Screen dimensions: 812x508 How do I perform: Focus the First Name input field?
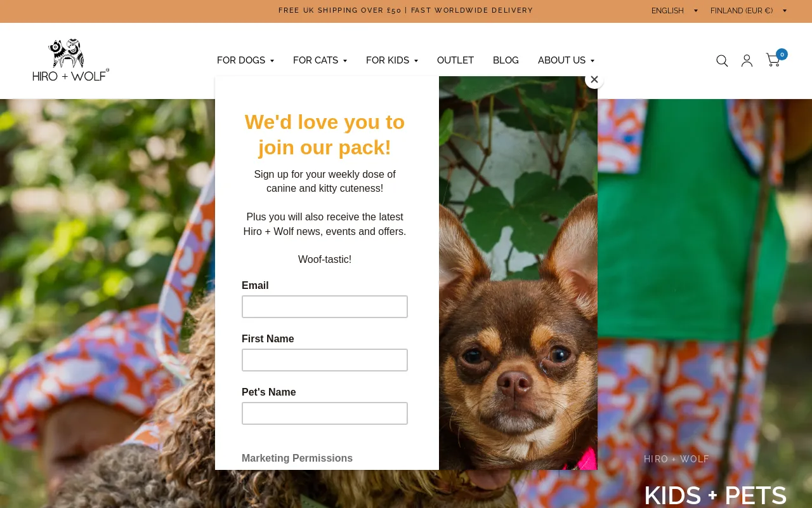pyautogui.click(x=325, y=360)
